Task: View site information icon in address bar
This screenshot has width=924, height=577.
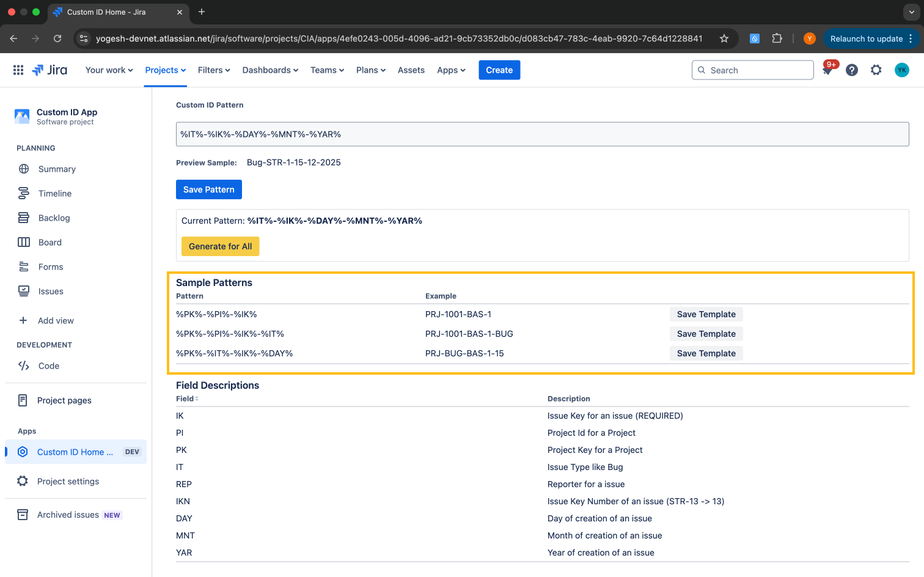Action: pyautogui.click(x=84, y=39)
